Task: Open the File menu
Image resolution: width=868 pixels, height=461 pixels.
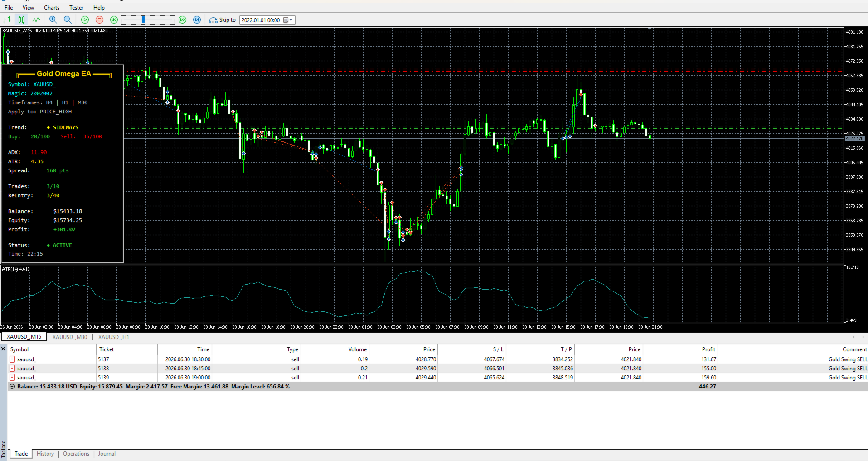Action: pos(9,8)
